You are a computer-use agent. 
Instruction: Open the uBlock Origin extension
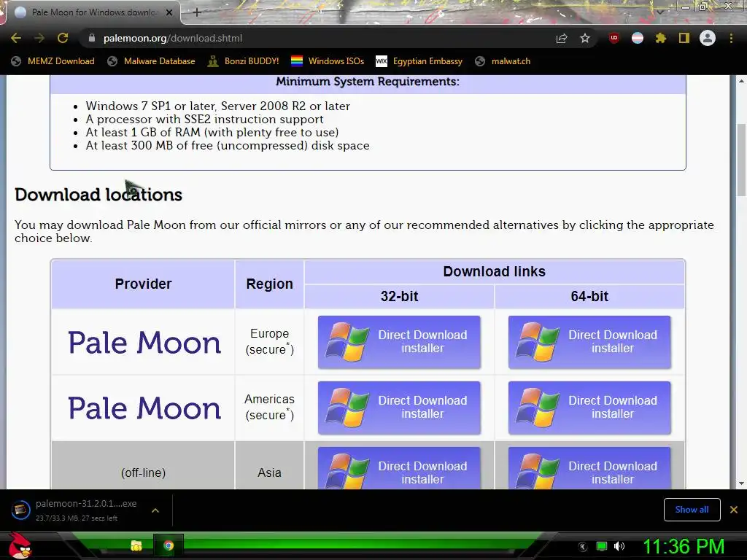pyautogui.click(x=614, y=38)
